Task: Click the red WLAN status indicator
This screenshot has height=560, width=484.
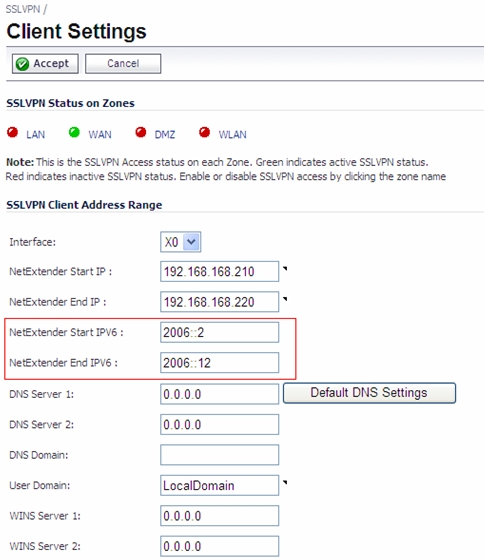Action: [205, 132]
